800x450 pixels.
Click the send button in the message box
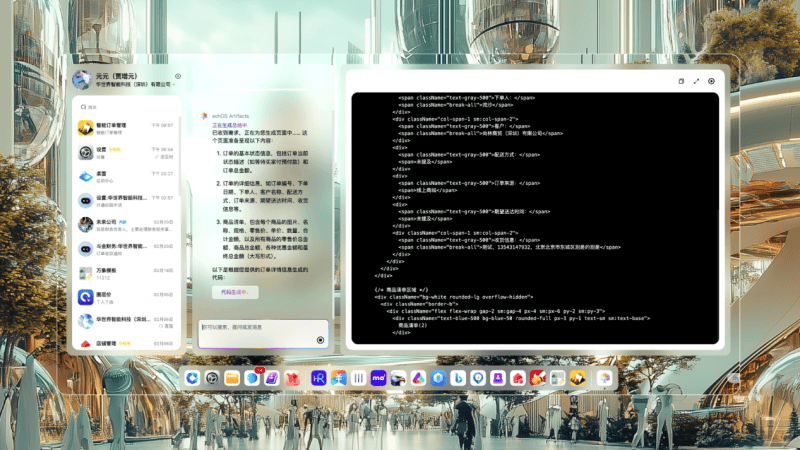click(x=320, y=340)
